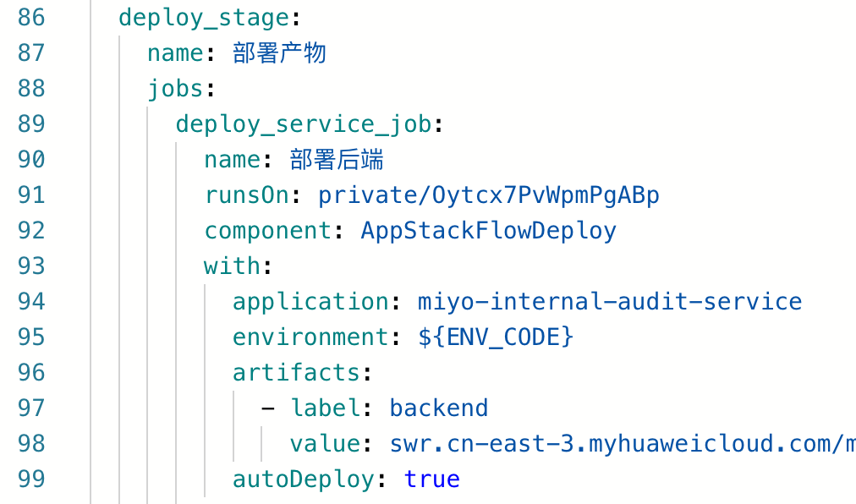Select the deploy_stage key
The height and width of the screenshot is (504, 856).
pyautogui.click(x=204, y=18)
